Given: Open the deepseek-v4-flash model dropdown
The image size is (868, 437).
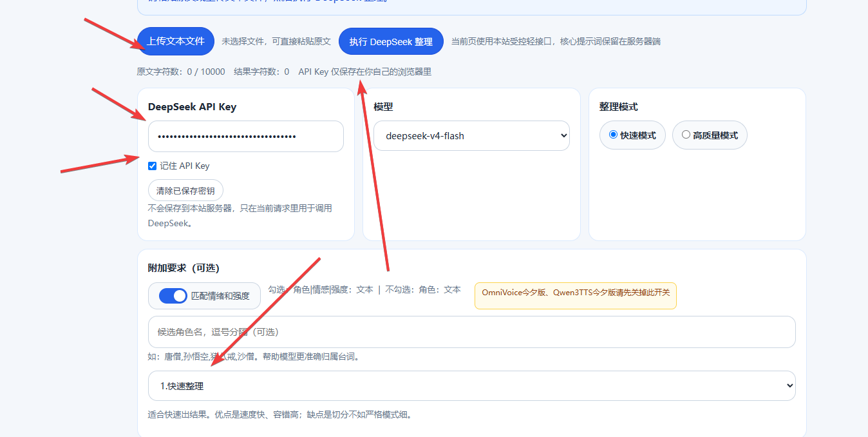Looking at the screenshot, I should click(471, 136).
